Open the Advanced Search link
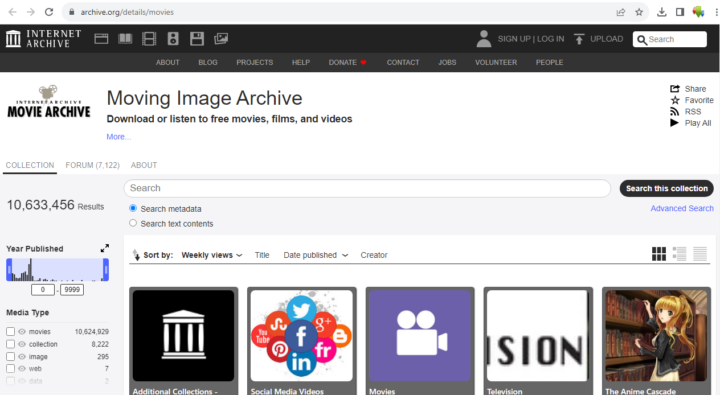720x395 pixels. click(x=682, y=208)
